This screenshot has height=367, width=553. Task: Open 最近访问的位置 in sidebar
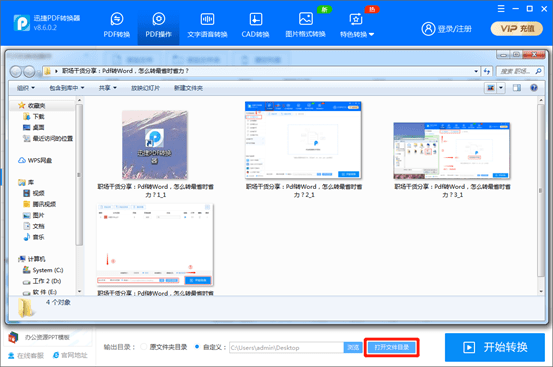point(48,138)
